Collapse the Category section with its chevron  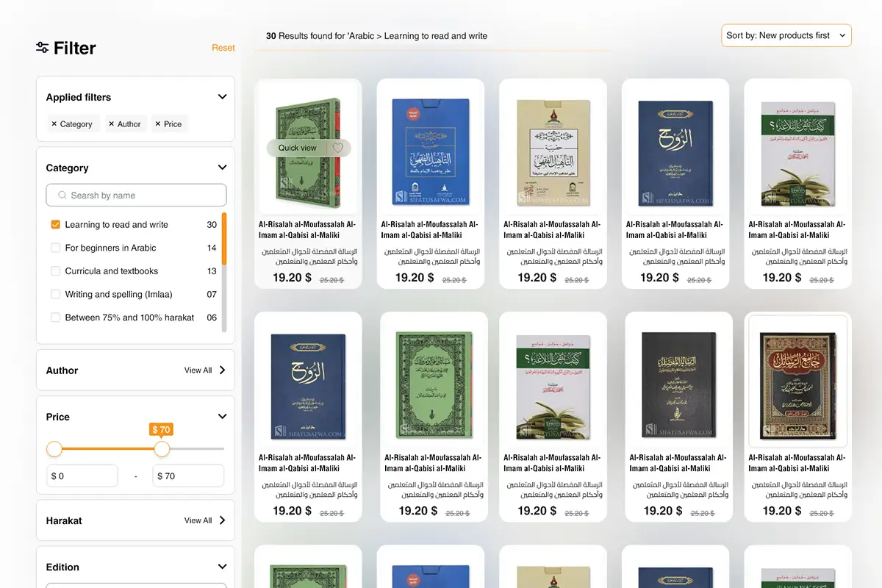(x=222, y=168)
